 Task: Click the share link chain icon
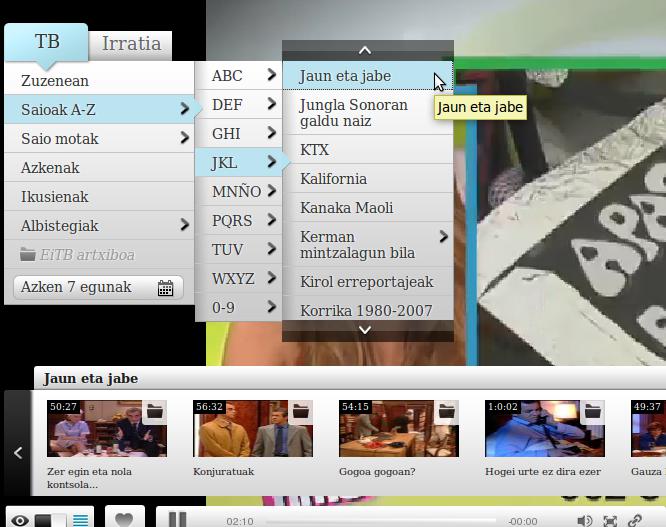point(635,520)
